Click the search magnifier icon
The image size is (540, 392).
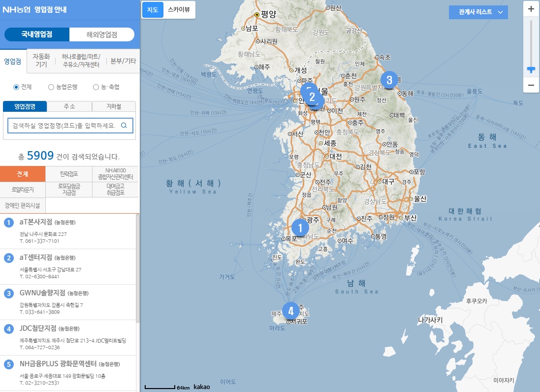(x=124, y=126)
